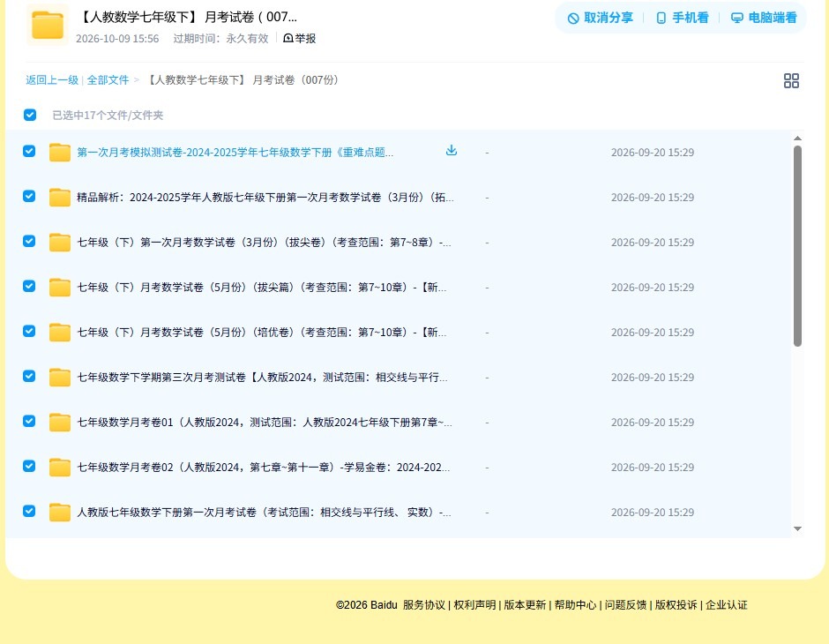The width and height of the screenshot is (829, 644).
Task: Click the file list vertical scrollbar thumb
Action: [797, 246]
